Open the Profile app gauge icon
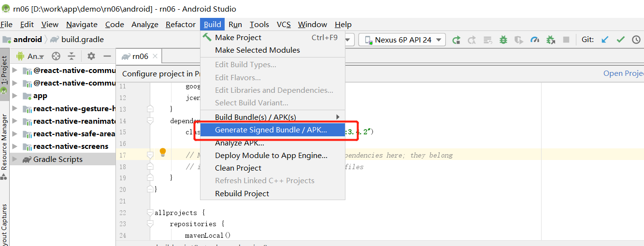Viewport: 644px width, 246px height. 534,40
